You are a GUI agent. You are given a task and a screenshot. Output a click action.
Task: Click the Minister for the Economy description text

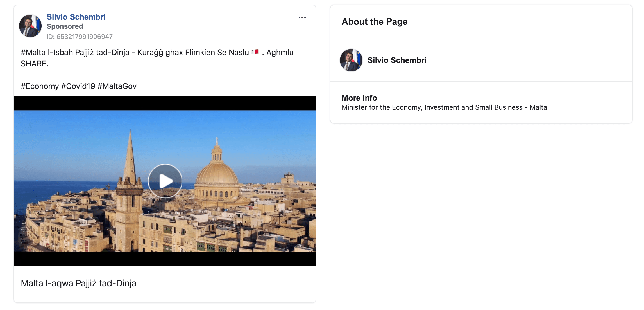(x=444, y=107)
